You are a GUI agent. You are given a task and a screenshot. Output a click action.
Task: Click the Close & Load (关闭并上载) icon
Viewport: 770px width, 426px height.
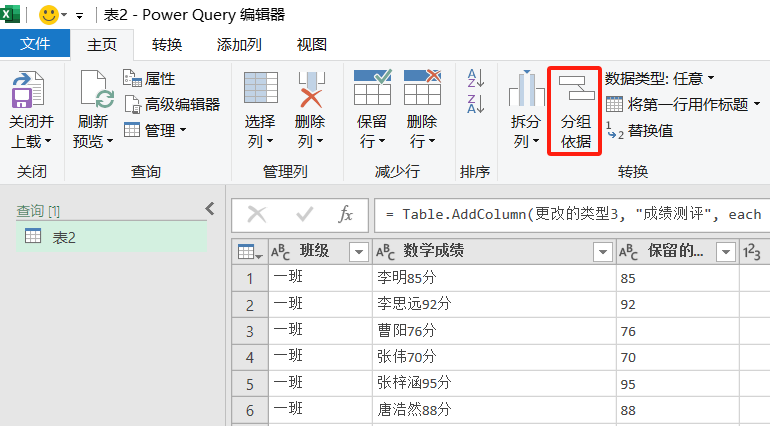pyautogui.click(x=28, y=89)
